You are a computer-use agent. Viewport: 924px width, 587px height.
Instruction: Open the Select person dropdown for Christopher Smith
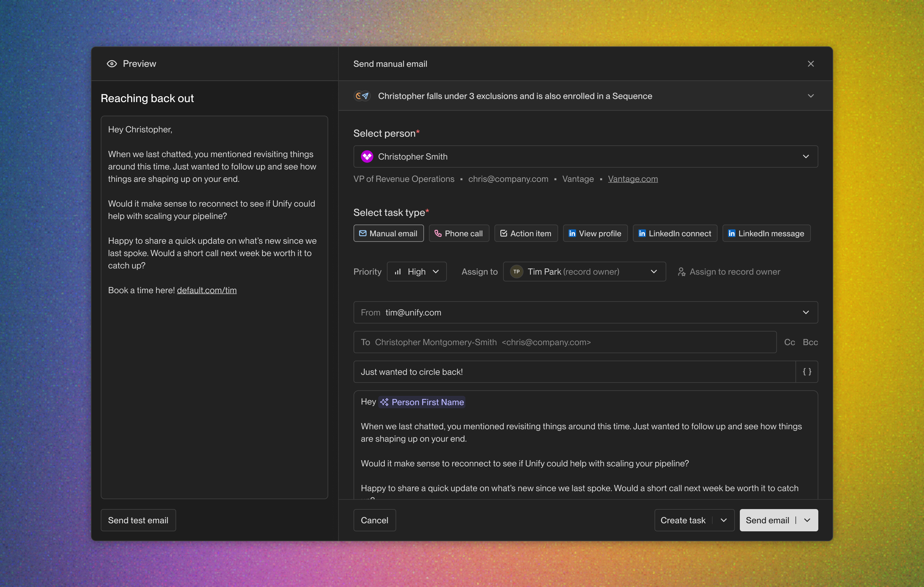coord(806,156)
